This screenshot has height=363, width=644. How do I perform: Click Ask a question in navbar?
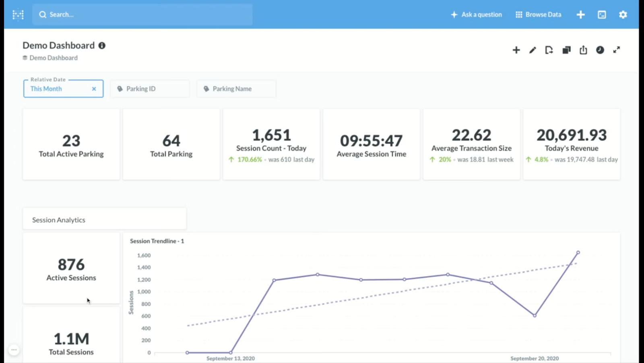pyautogui.click(x=476, y=15)
